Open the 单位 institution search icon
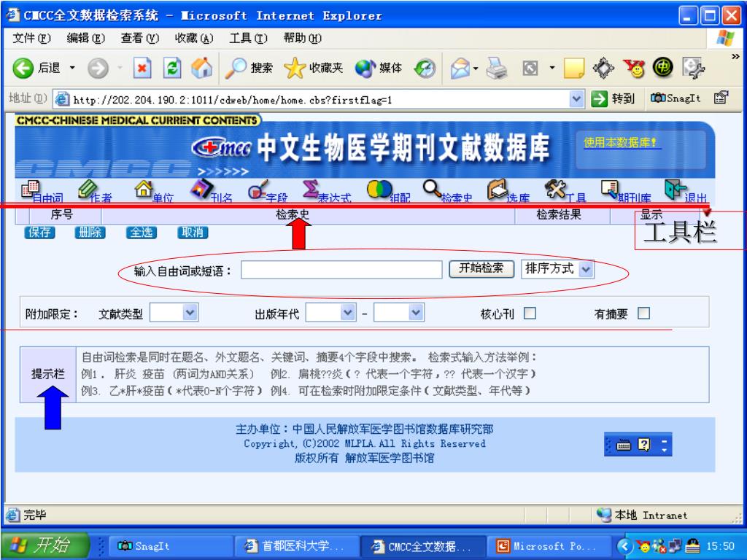Image resolution: width=747 pixels, height=560 pixels. 153,192
